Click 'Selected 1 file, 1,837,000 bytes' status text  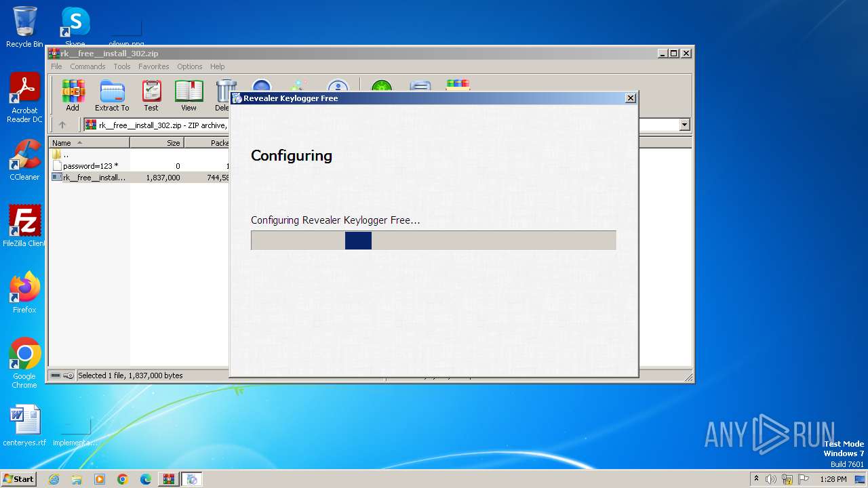(130, 375)
